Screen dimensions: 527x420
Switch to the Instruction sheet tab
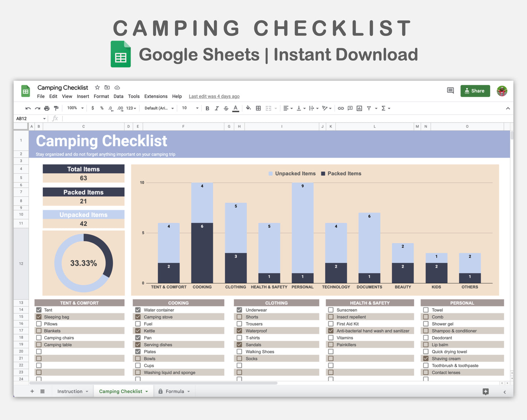[x=70, y=391]
